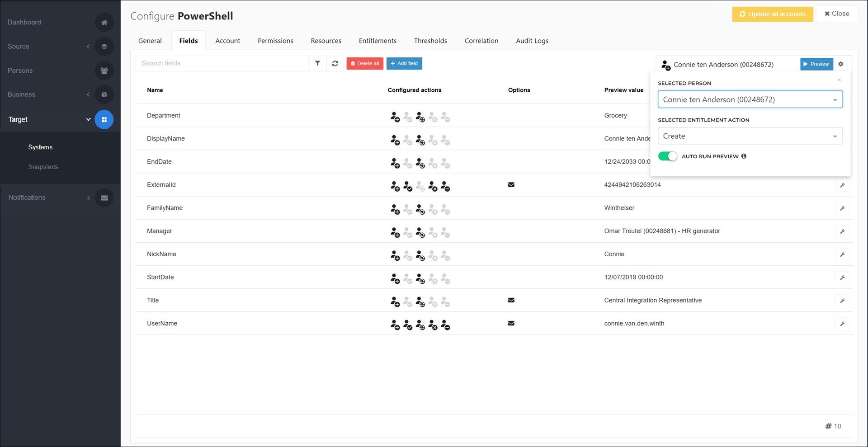Screen dimensions: 868x447
Task: Click the Configured actions column header
Action: pyautogui.click(x=415, y=90)
